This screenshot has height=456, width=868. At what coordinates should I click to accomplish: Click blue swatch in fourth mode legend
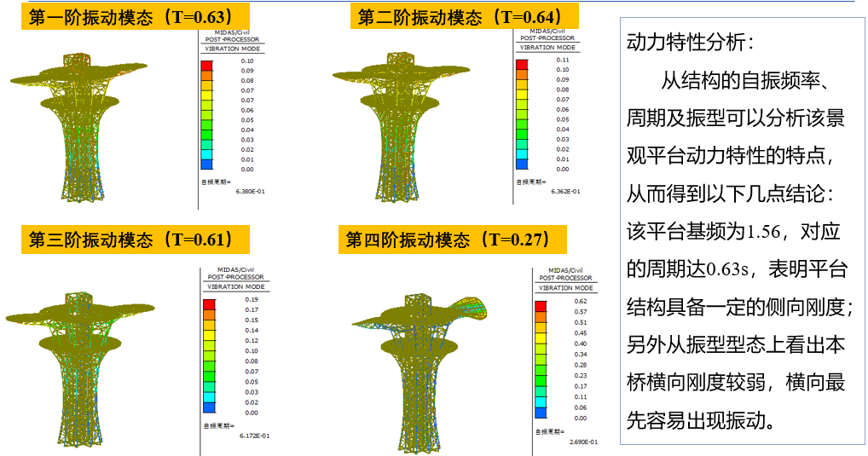[541, 413]
